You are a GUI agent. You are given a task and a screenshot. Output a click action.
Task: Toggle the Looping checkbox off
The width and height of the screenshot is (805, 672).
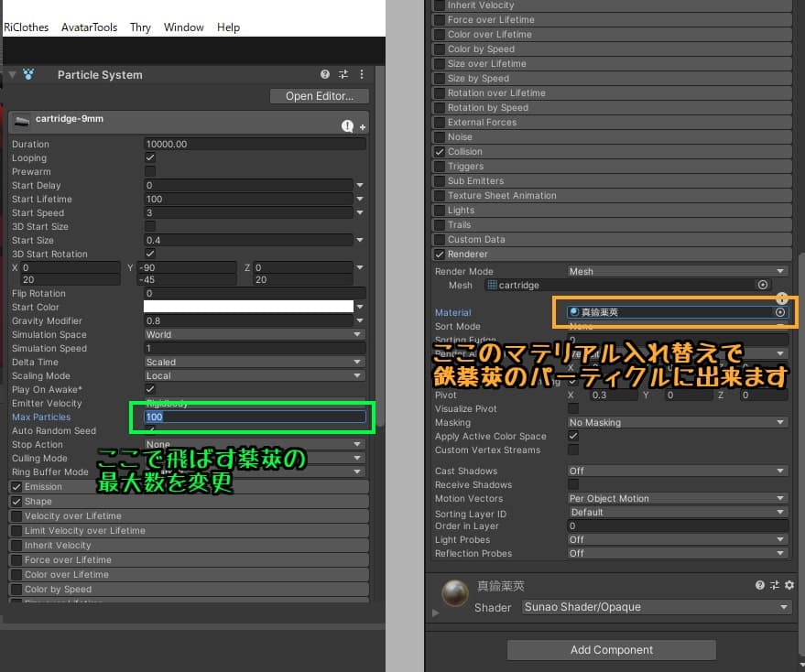point(150,157)
